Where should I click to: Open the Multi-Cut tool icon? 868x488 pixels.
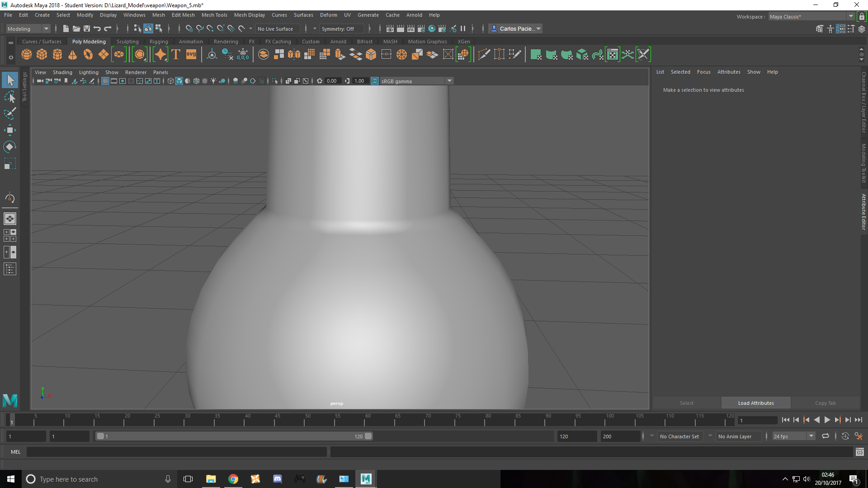[484, 54]
